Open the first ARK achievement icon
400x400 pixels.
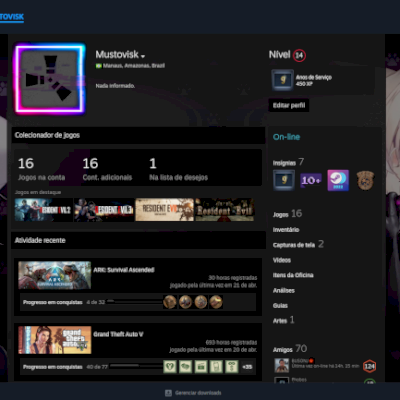[170, 302]
